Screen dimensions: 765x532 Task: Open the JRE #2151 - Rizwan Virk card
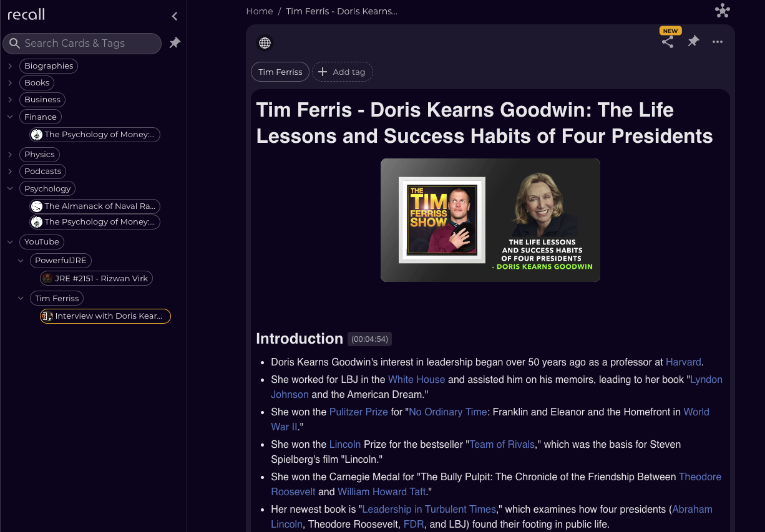tap(96, 278)
